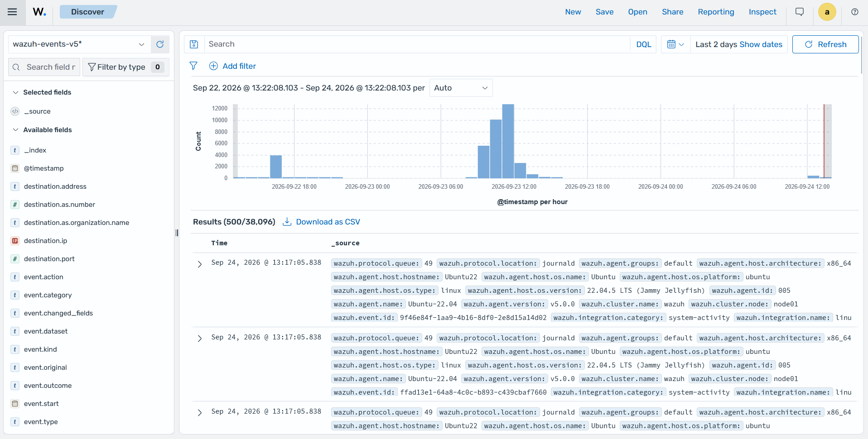Click the histogram bar near 2026-09-22 16:00
Image resolution: width=868 pixels, height=439 pixels.
[276, 167]
